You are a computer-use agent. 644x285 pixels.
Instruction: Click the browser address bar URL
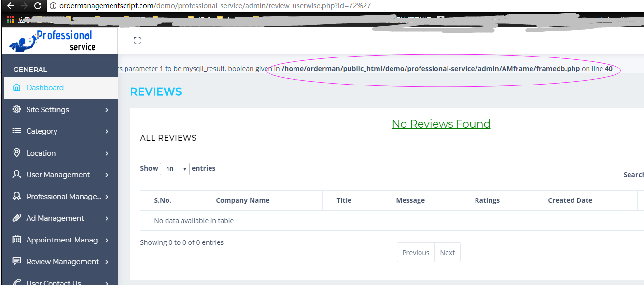(x=215, y=6)
